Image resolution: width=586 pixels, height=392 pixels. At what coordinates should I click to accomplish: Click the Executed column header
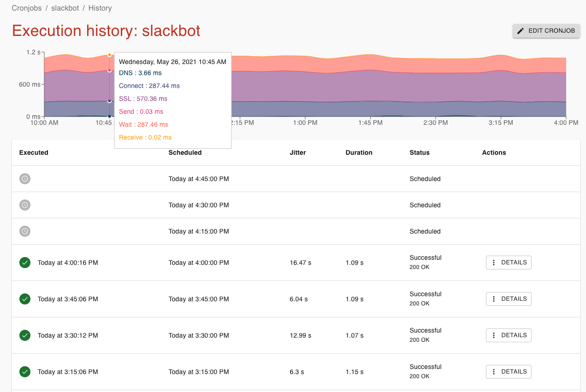coord(34,152)
